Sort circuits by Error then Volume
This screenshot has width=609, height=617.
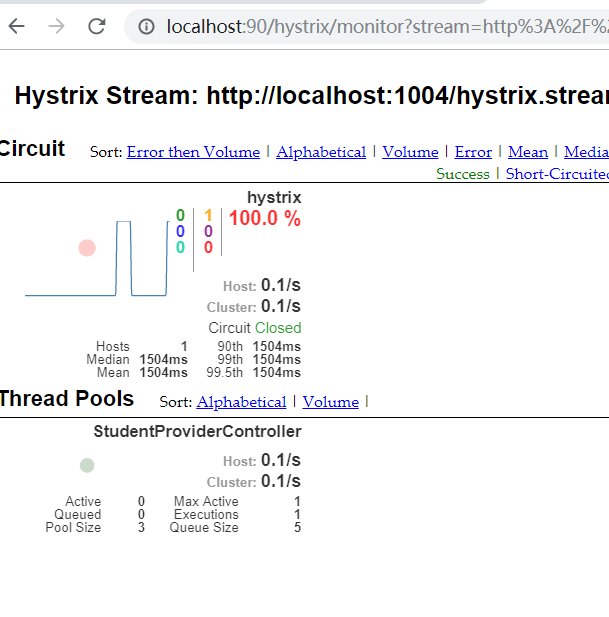(x=193, y=152)
